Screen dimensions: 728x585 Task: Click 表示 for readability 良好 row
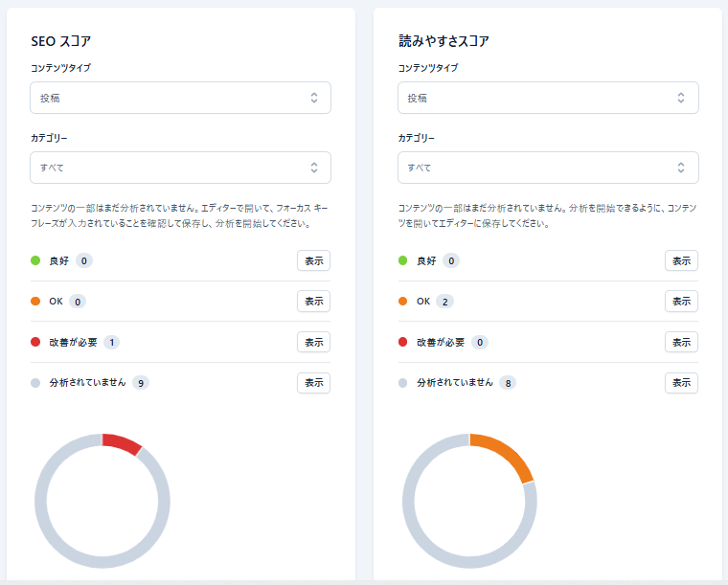pos(681,260)
